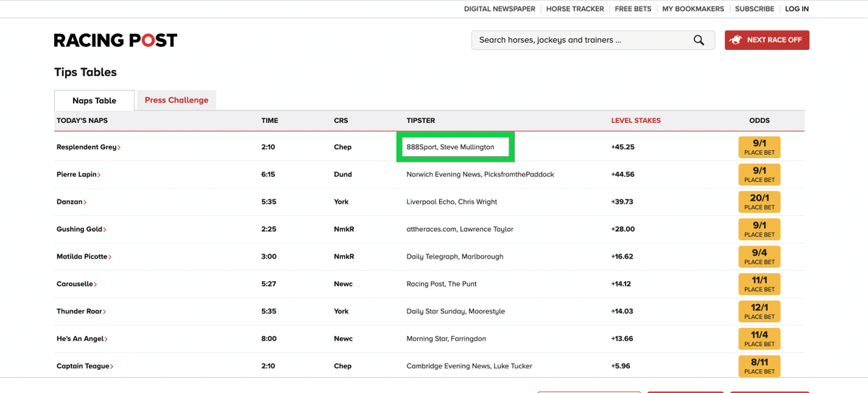Open Danzan horse link
Viewport: 868px width, 393px height.
coord(71,202)
